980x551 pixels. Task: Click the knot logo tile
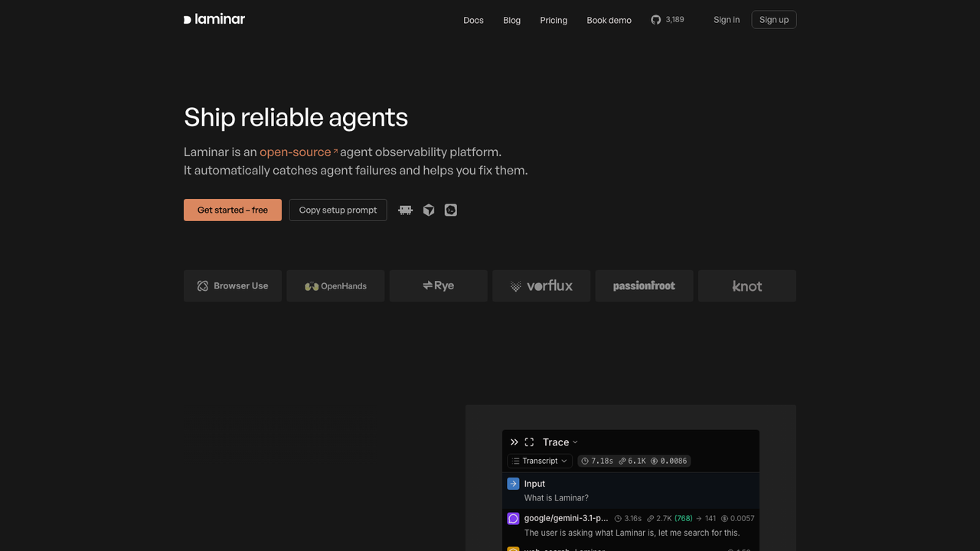[x=747, y=285]
